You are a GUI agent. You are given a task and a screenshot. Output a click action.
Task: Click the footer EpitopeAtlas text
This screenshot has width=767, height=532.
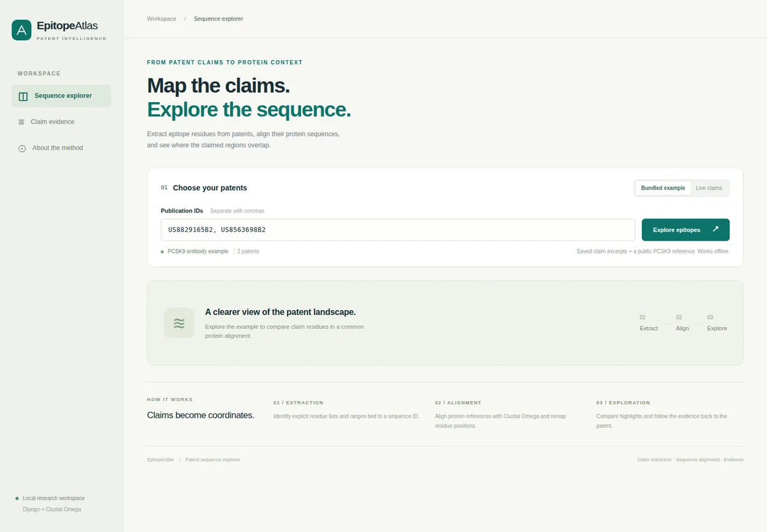pos(160,460)
